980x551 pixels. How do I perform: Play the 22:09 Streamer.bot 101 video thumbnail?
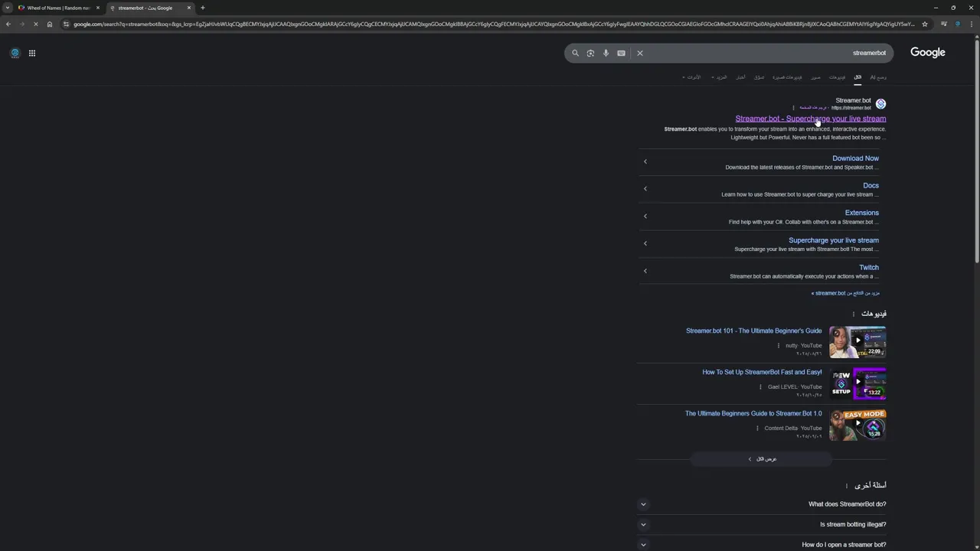[857, 342]
